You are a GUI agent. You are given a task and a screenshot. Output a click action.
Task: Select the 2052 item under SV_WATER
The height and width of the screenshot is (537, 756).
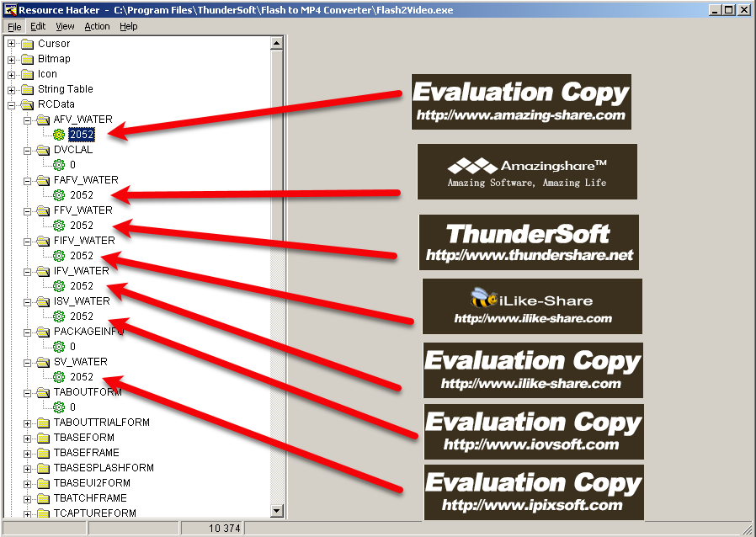pos(82,377)
